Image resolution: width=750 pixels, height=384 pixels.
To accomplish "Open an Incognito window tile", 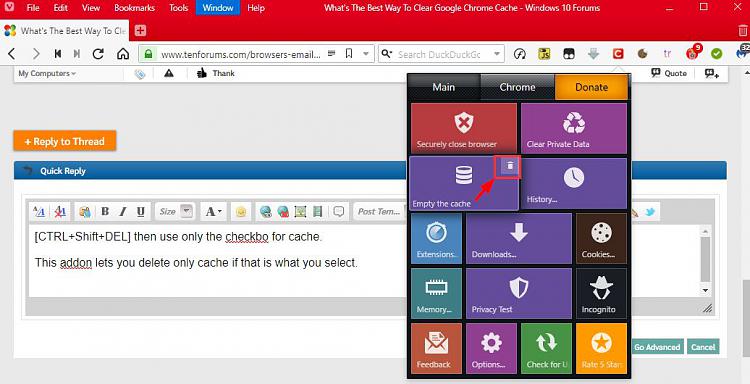I will pos(601,293).
